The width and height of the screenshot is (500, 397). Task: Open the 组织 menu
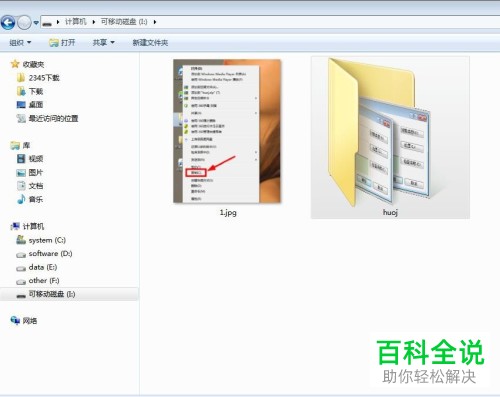tap(20, 43)
